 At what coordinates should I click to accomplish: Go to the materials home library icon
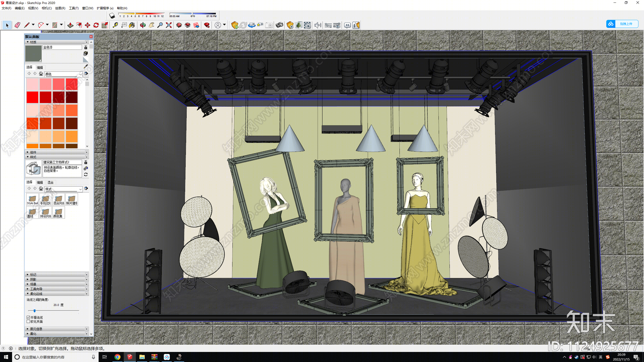[x=41, y=74]
